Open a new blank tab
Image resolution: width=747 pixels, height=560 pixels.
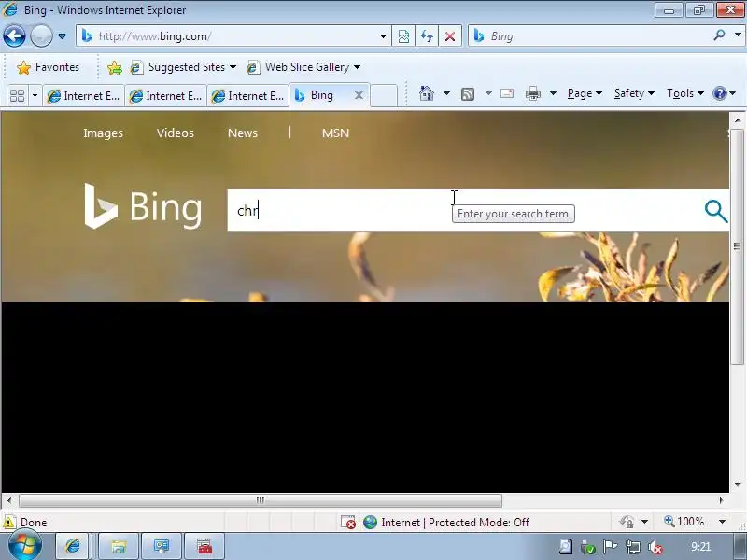pyautogui.click(x=384, y=95)
